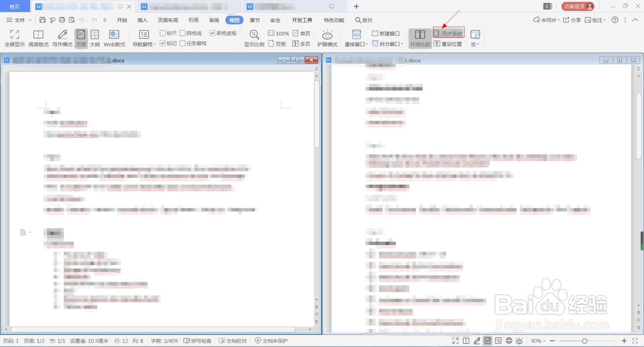Open Zoom ratio dialog (显示比例)

point(254,38)
